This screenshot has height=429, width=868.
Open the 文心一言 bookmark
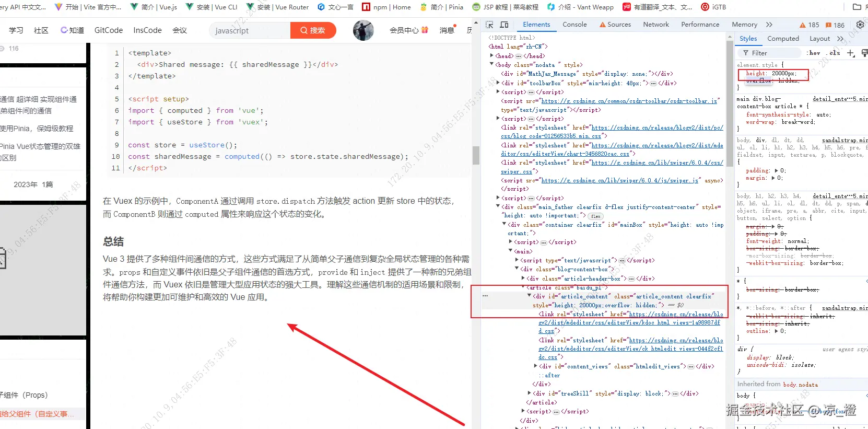(x=335, y=7)
